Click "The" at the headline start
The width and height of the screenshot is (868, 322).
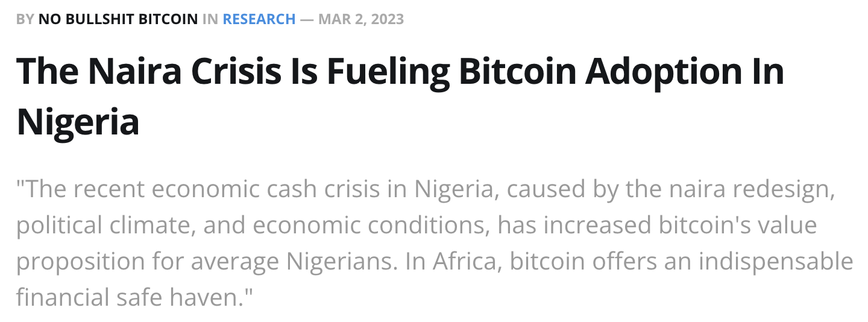47,71
